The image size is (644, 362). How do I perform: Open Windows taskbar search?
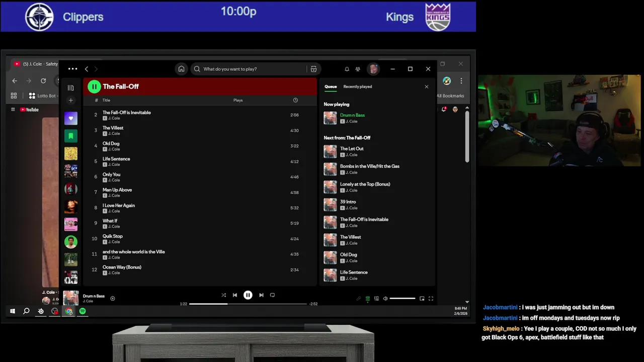click(x=26, y=311)
